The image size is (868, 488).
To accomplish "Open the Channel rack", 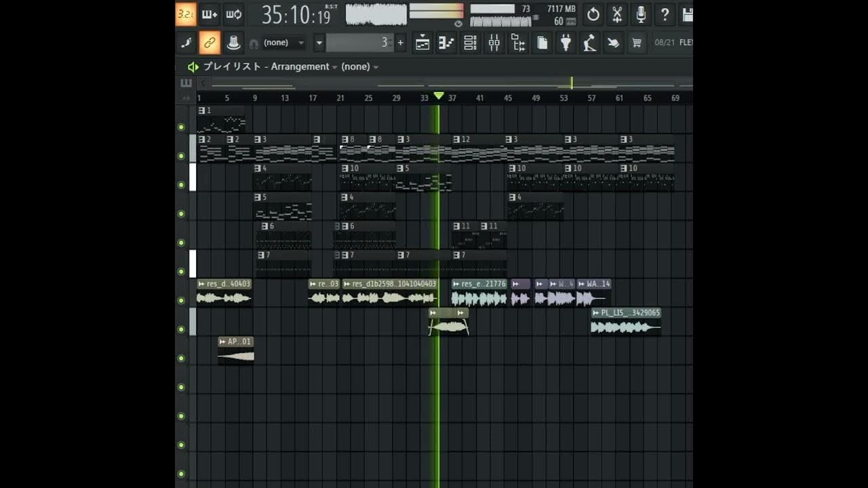I will [x=470, y=43].
